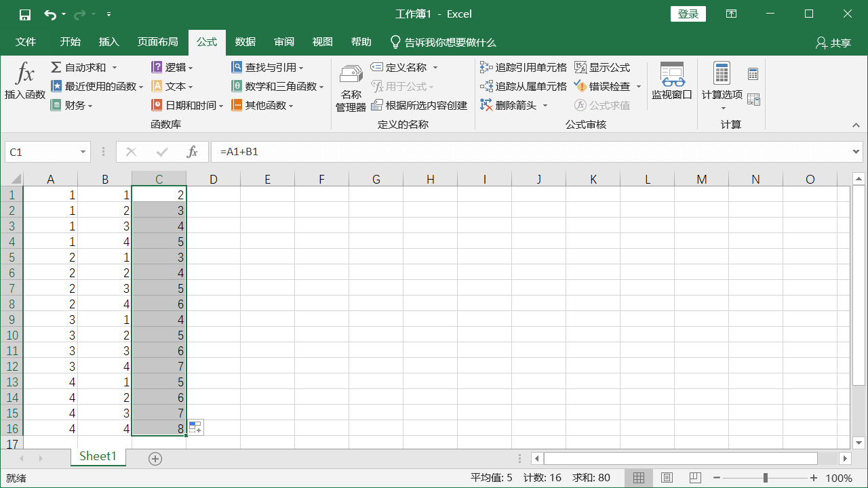Click the Share button
The height and width of the screenshot is (488, 868).
(833, 43)
